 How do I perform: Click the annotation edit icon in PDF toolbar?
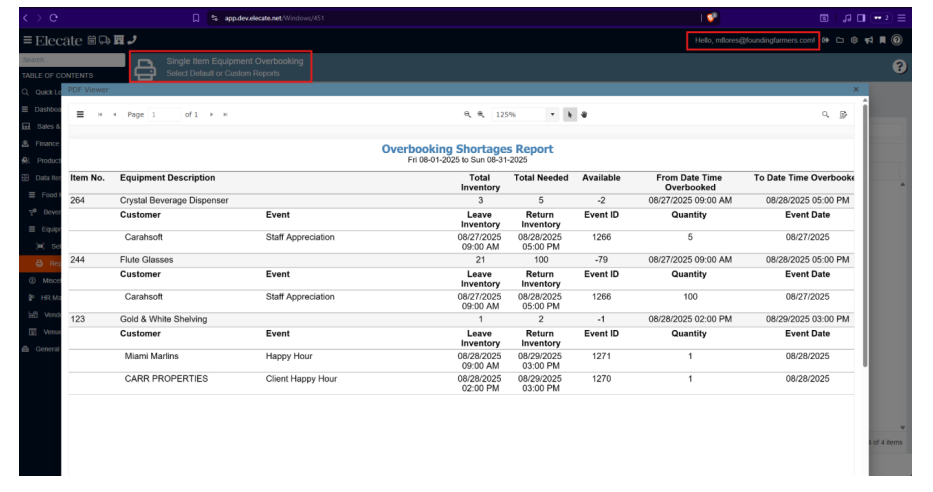coord(843,114)
